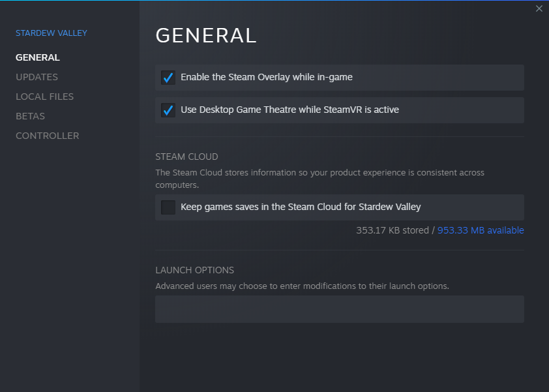Click the Launch Options section heading
The height and width of the screenshot is (392, 549).
tap(195, 270)
